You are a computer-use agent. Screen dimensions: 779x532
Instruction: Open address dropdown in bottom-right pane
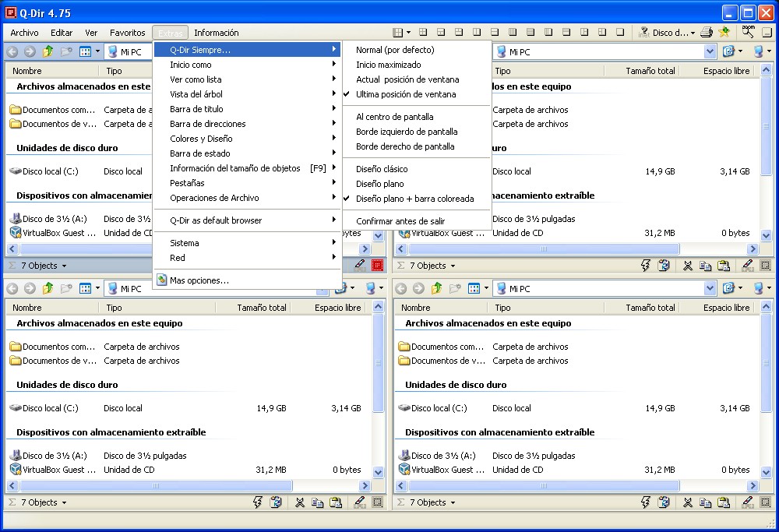click(x=710, y=288)
